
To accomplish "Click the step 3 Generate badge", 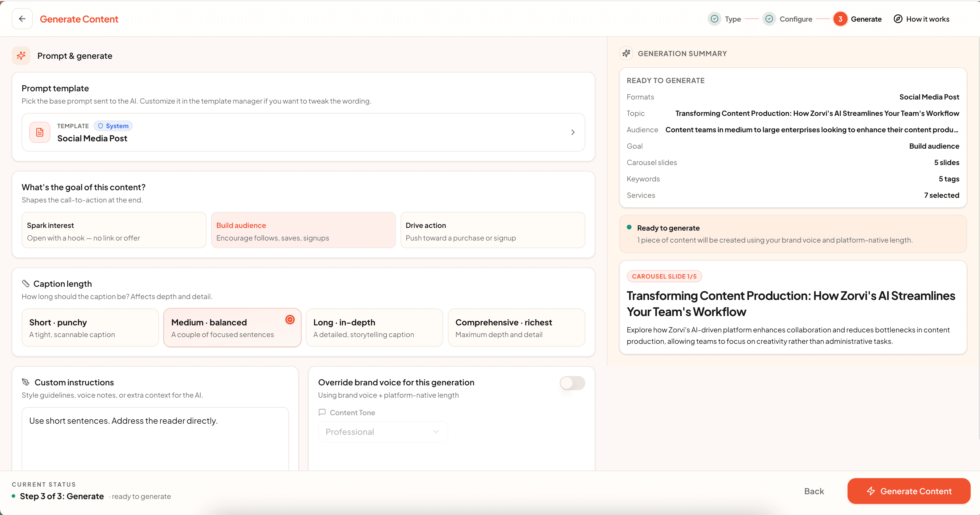I will [840, 19].
